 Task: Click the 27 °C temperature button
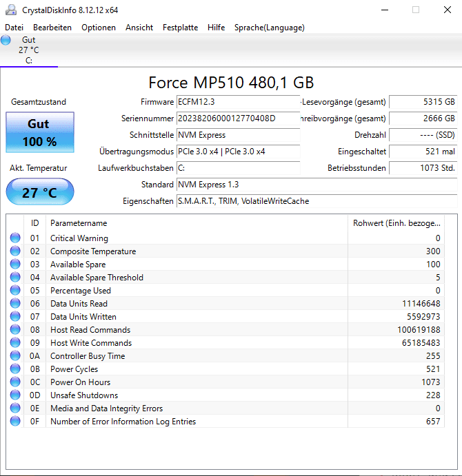(x=40, y=192)
